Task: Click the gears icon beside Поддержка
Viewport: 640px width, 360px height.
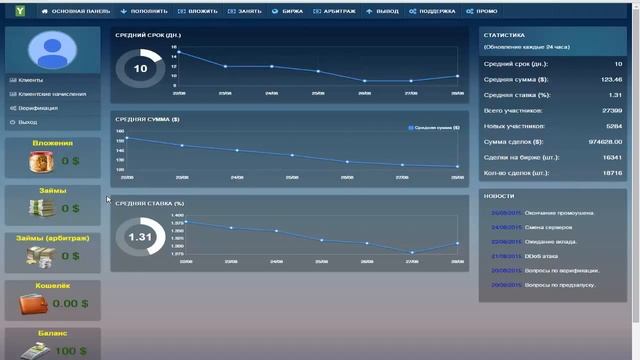Action: coord(413,11)
